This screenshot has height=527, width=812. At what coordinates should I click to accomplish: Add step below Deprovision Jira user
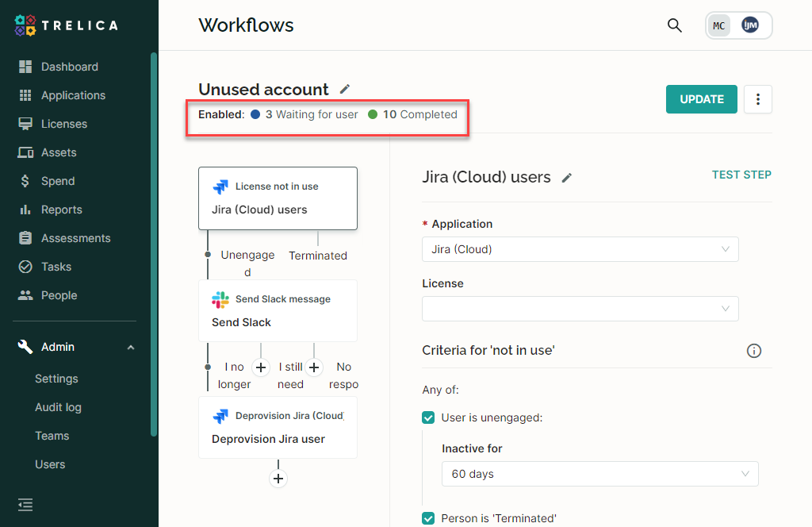[x=278, y=479]
